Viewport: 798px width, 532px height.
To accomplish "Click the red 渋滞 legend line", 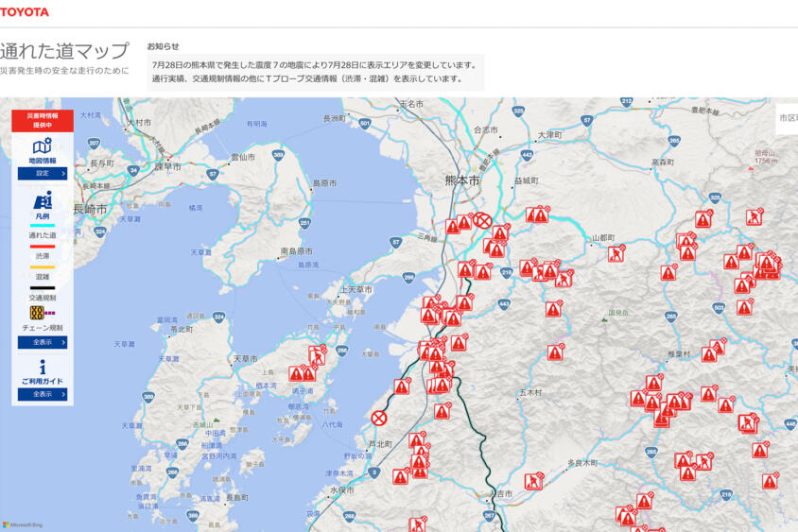I will pyautogui.click(x=43, y=247).
